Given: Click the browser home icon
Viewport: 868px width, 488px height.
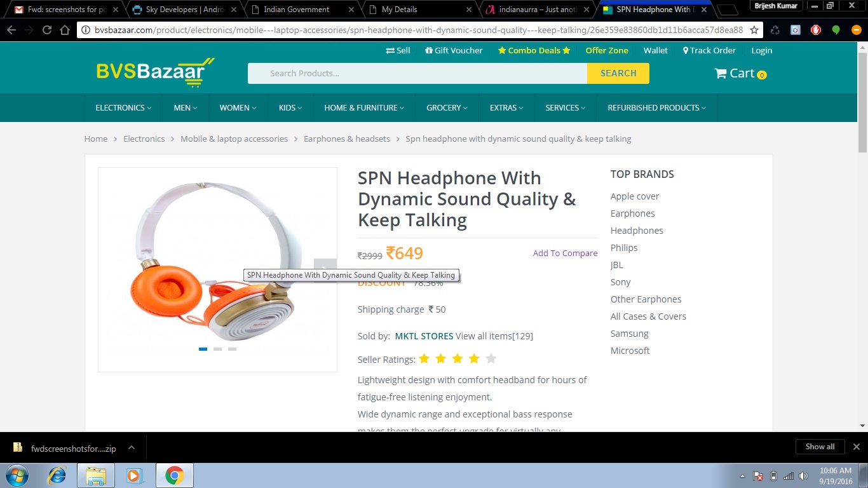Looking at the screenshot, I should tap(65, 30).
